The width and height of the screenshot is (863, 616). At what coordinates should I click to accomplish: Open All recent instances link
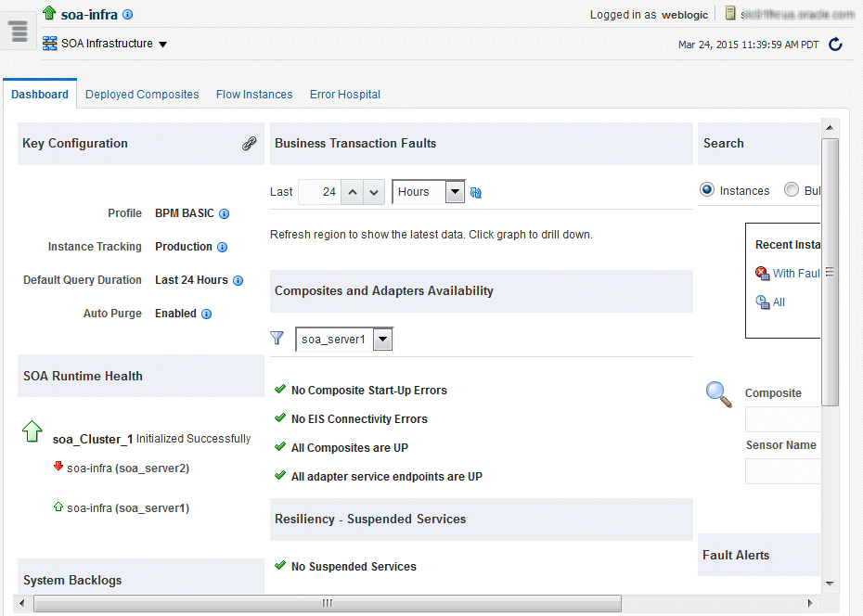pyautogui.click(x=779, y=302)
